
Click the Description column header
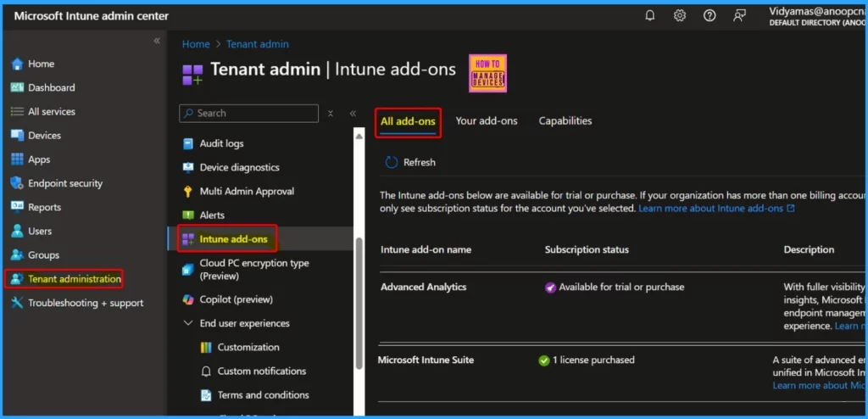click(x=809, y=249)
